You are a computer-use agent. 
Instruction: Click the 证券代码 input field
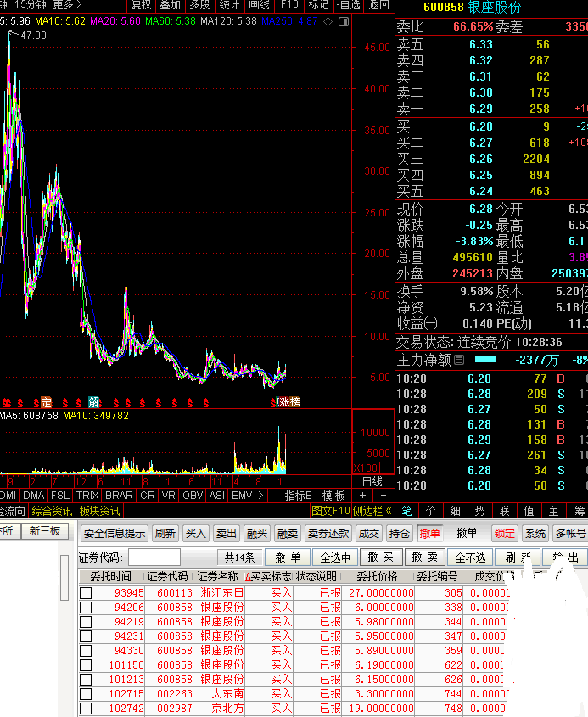coord(154,557)
